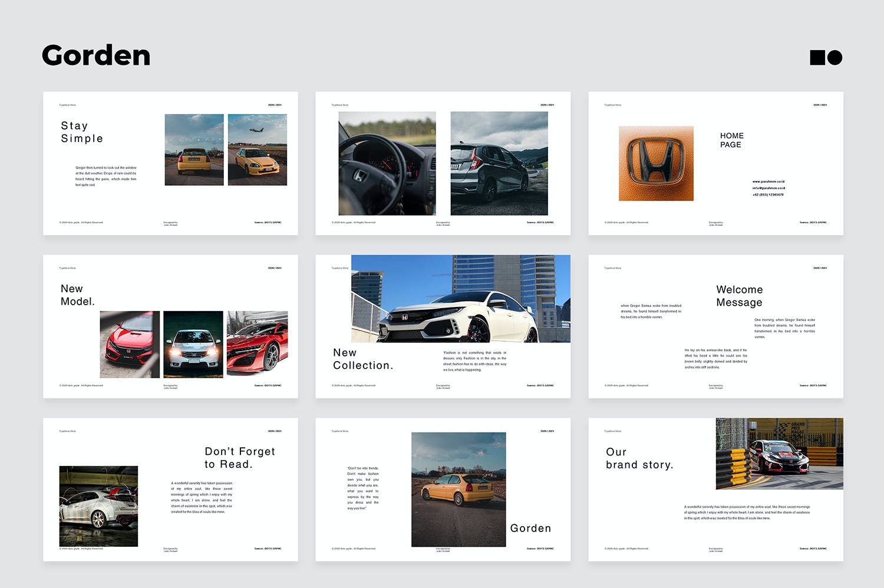Click the dark gray hatchback photo

[499, 163]
